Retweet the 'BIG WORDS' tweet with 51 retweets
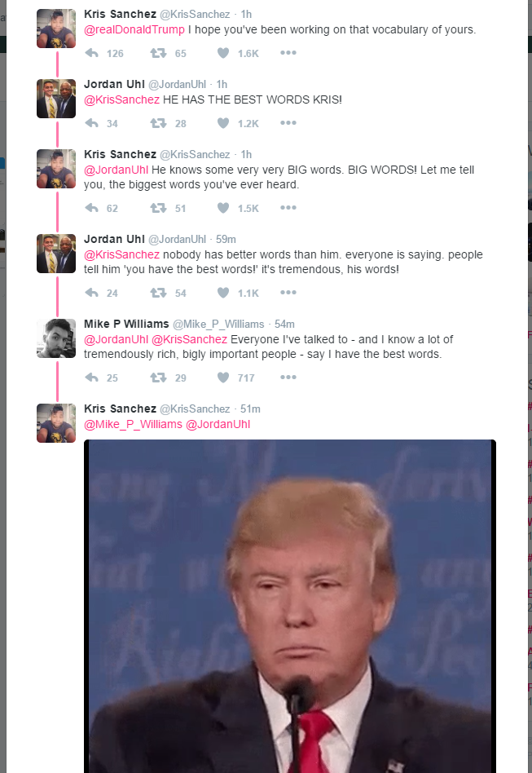532x773 pixels. tap(158, 208)
